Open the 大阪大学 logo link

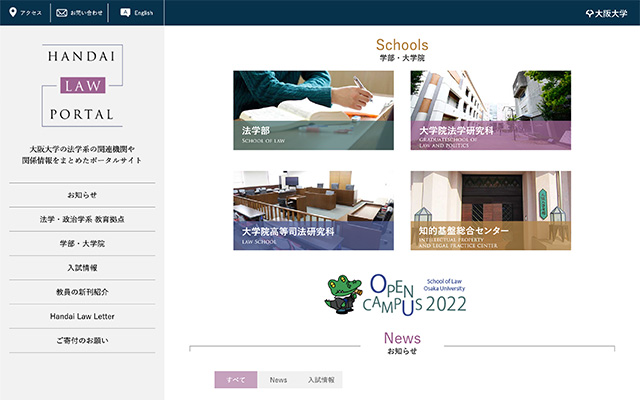pyautogui.click(x=607, y=13)
